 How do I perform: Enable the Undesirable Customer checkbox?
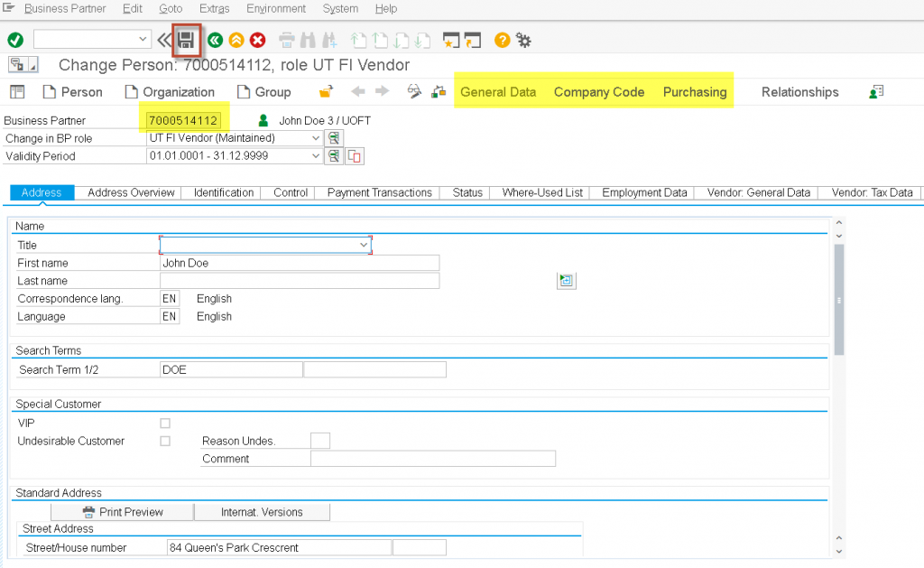coord(164,441)
